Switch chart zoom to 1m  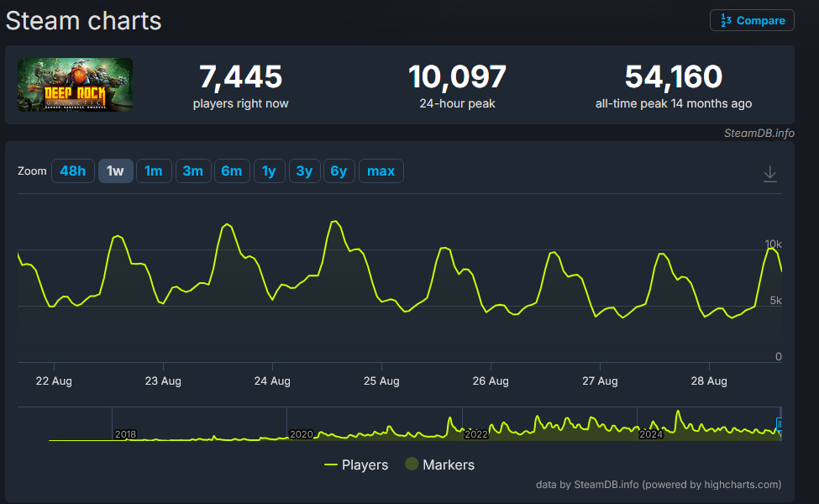coord(154,171)
